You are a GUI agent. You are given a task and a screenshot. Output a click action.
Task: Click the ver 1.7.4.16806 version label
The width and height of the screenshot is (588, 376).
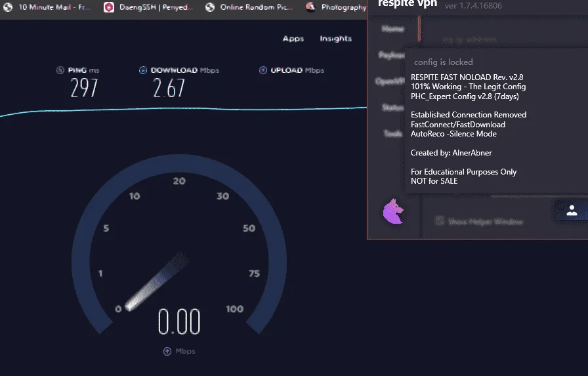click(473, 6)
